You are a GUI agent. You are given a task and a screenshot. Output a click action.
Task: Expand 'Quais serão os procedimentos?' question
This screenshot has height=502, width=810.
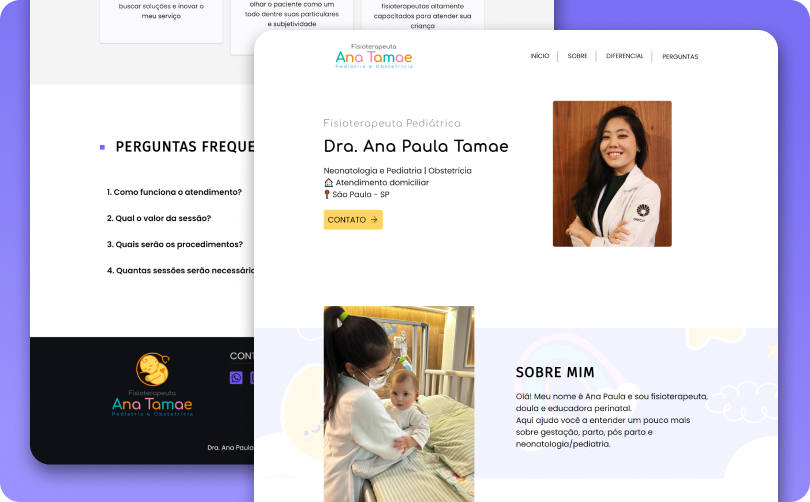pyautogui.click(x=174, y=244)
